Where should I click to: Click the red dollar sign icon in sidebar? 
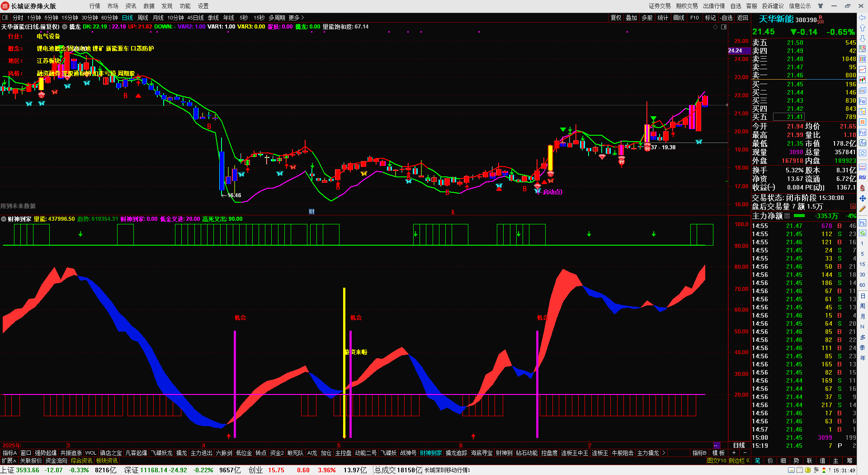pyautogui.click(x=863, y=188)
